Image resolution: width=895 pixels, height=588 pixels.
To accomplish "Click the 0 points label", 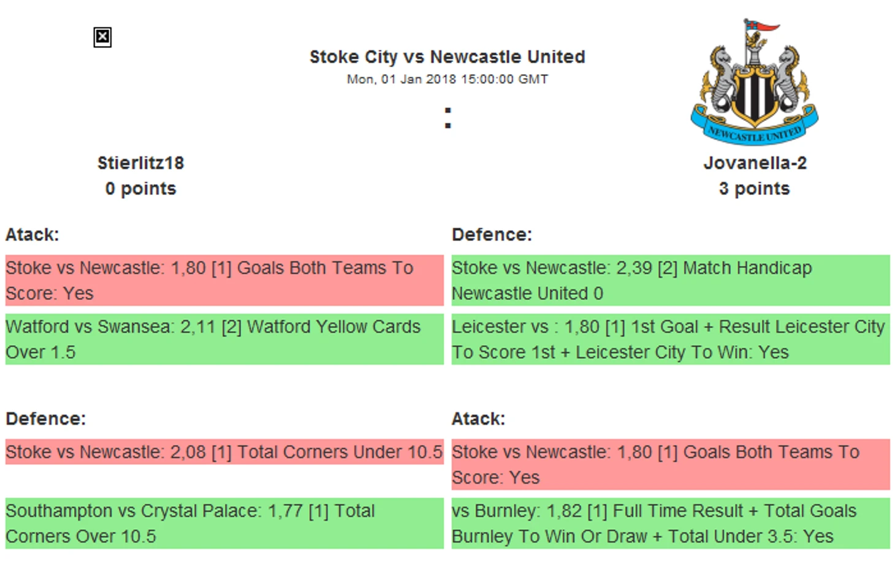I will (x=140, y=189).
